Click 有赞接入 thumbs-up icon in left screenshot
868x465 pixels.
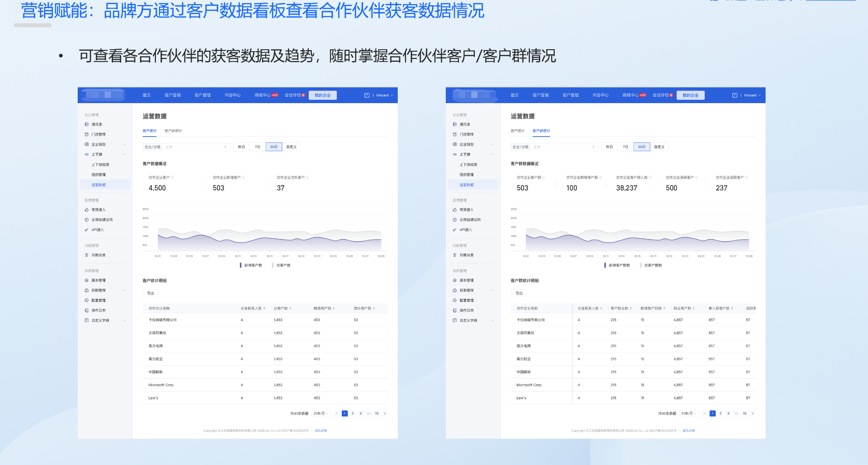click(x=86, y=210)
